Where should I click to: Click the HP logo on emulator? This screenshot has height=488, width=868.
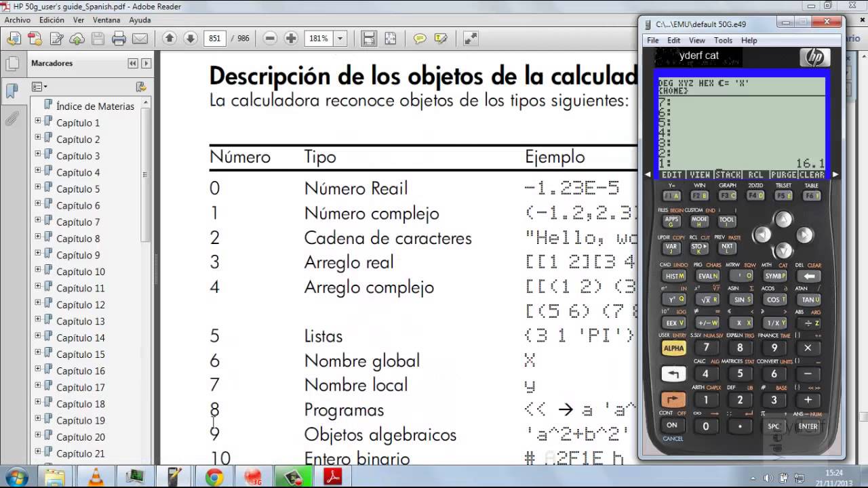point(814,57)
